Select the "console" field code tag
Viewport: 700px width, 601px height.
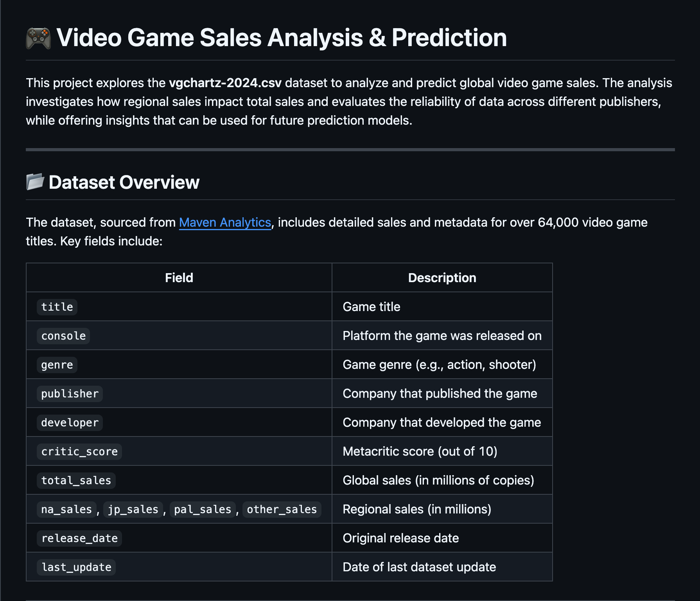[x=63, y=336]
